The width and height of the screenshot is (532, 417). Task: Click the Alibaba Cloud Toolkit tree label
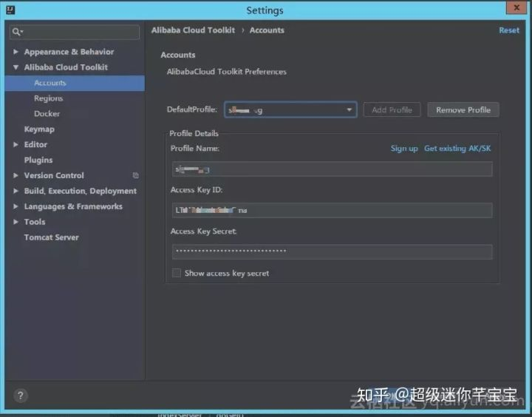click(x=66, y=67)
